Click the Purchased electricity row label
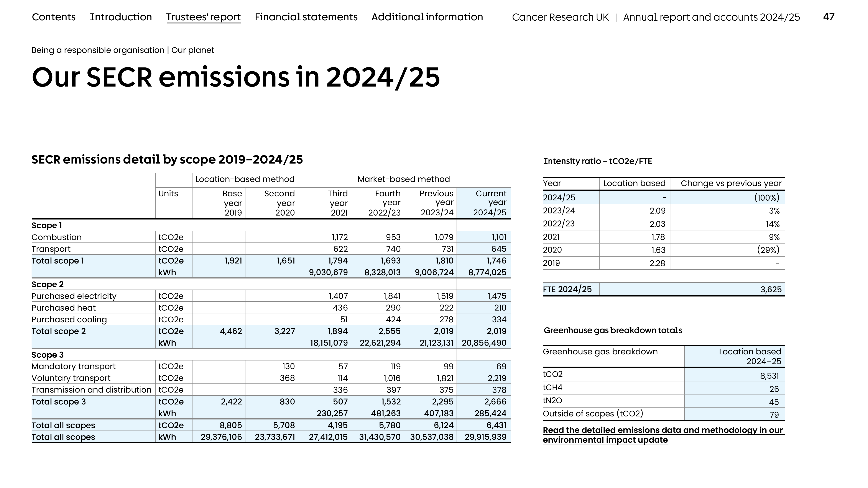This screenshot has width=868, height=488. [x=74, y=296]
